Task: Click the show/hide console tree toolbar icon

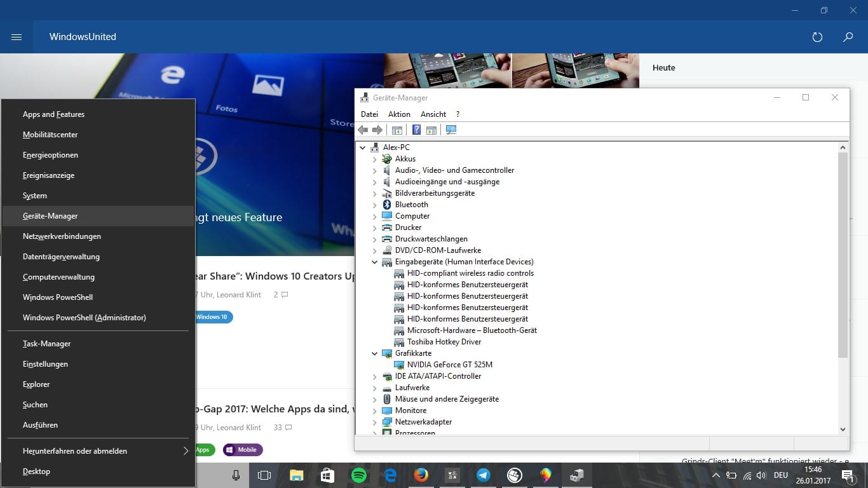Action: [x=397, y=130]
